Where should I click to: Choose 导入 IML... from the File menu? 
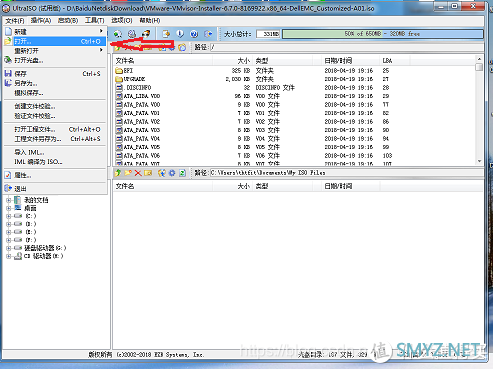point(55,152)
